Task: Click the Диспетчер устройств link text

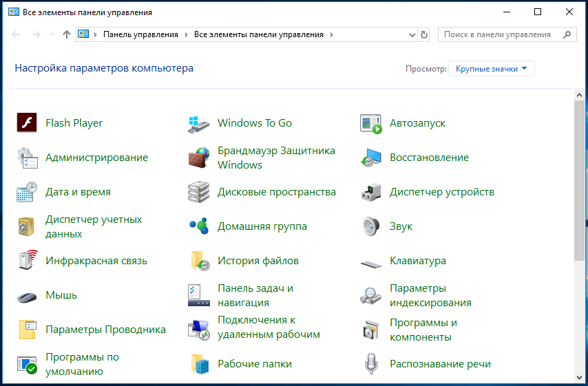Action: (x=442, y=192)
